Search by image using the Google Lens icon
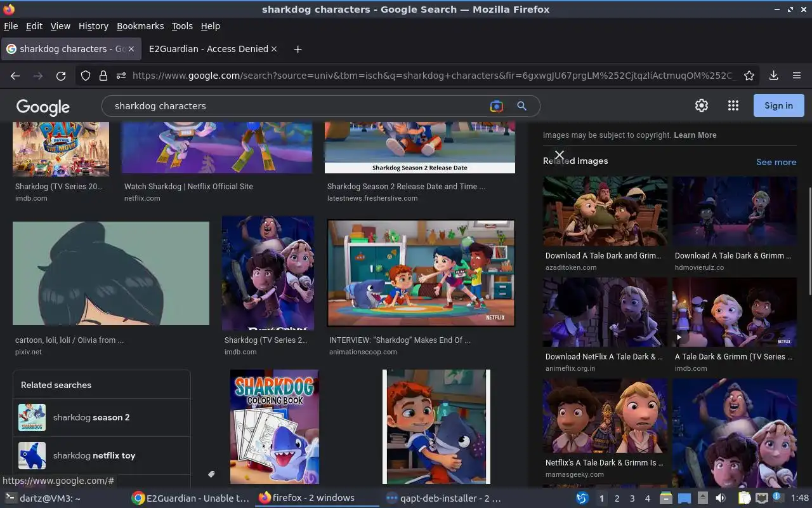This screenshot has width=812, height=508. (x=497, y=106)
